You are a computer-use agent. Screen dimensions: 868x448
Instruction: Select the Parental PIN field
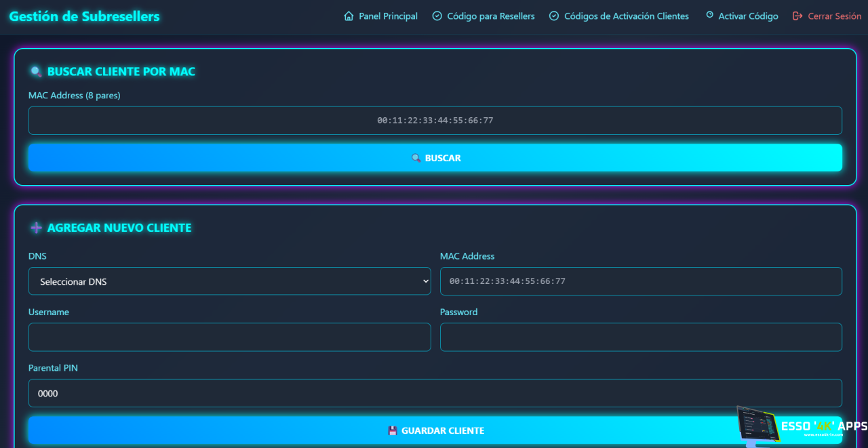pos(435,393)
